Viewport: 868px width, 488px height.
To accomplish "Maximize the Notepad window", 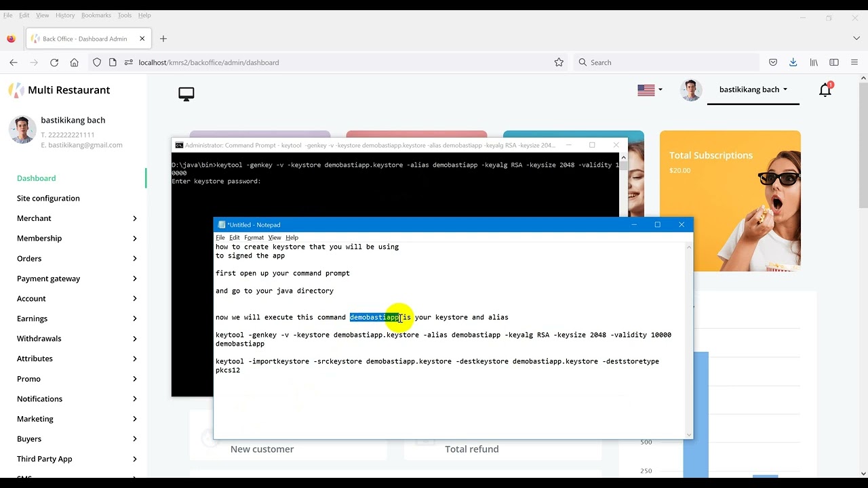I will (x=657, y=225).
